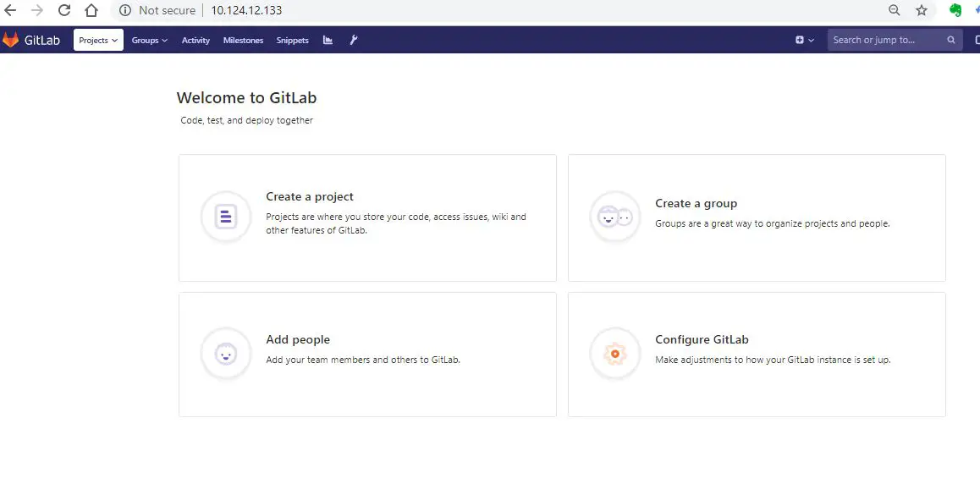Click the GitLab fox logo
This screenshot has height=495, width=980.
(x=12, y=39)
